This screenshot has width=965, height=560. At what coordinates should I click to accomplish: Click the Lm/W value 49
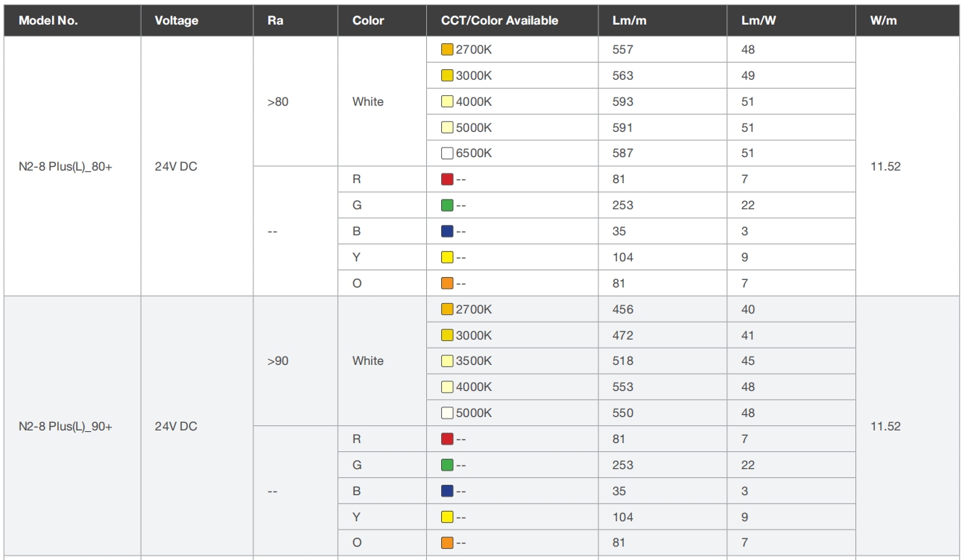(748, 75)
